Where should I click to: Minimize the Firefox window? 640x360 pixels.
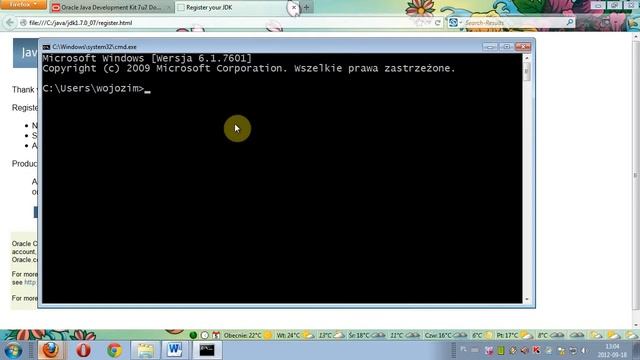point(598,5)
